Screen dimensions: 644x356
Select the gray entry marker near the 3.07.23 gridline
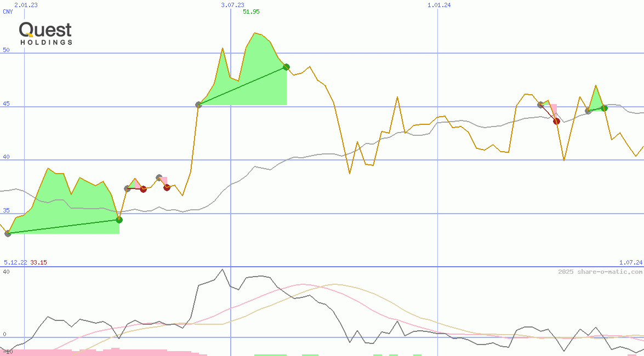[x=198, y=105]
